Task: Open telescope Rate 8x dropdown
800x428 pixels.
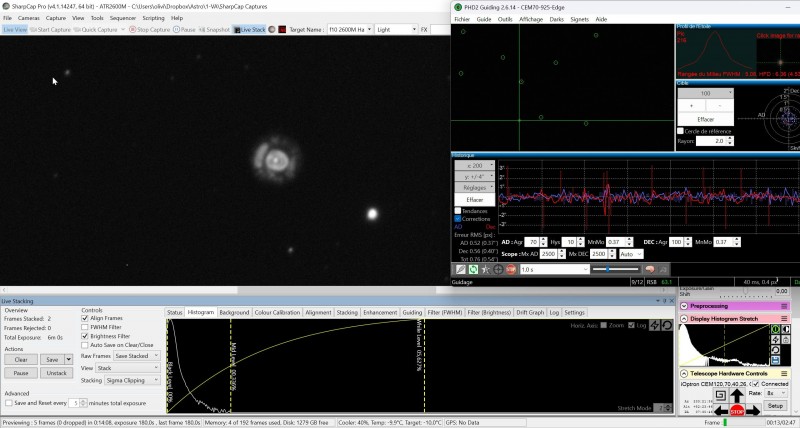Action: (x=777, y=393)
